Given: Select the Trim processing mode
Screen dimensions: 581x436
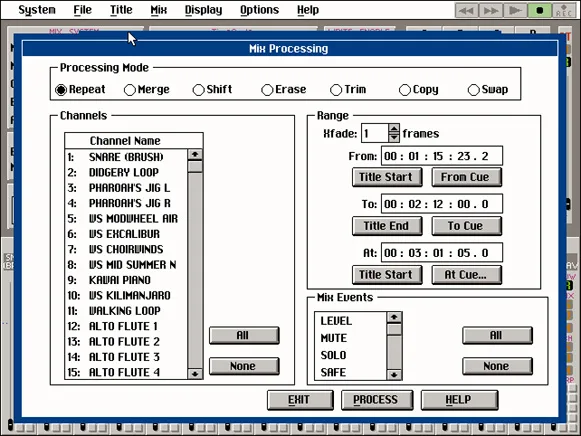Looking at the screenshot, I should pos(348,90).
